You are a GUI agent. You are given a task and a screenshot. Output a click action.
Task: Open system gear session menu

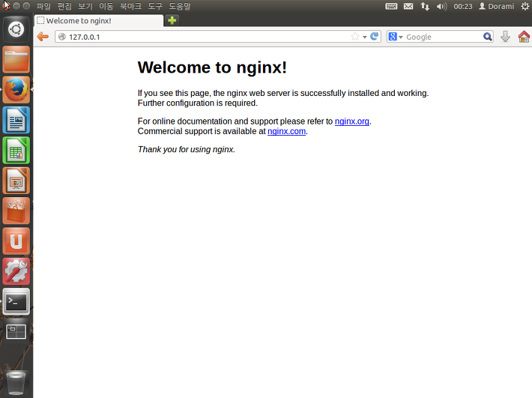525,6
